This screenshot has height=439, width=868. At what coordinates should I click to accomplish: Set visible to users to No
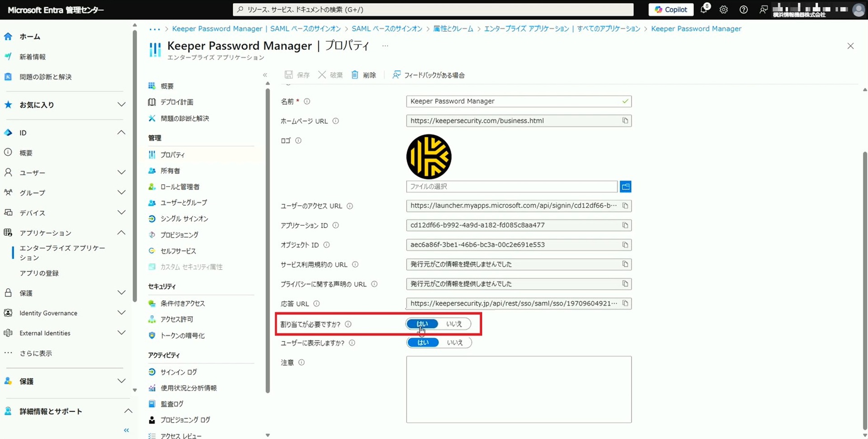point(455,343)
